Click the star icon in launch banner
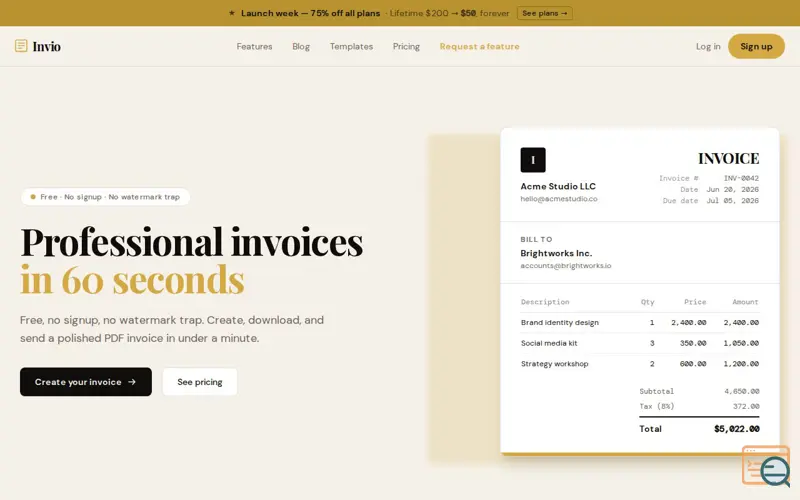Screen dimensions: 800x500 (x=232, y=13)
